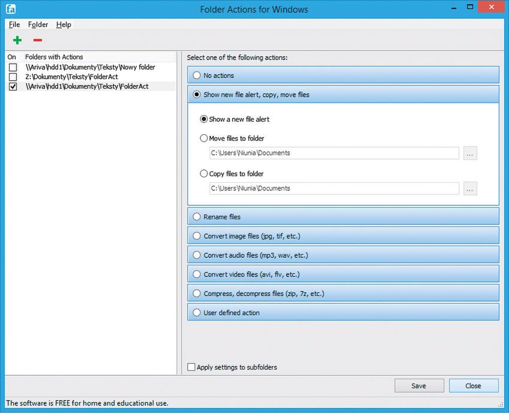Open the Folder menu
This screenshot has width=509, height=420.
38,25
